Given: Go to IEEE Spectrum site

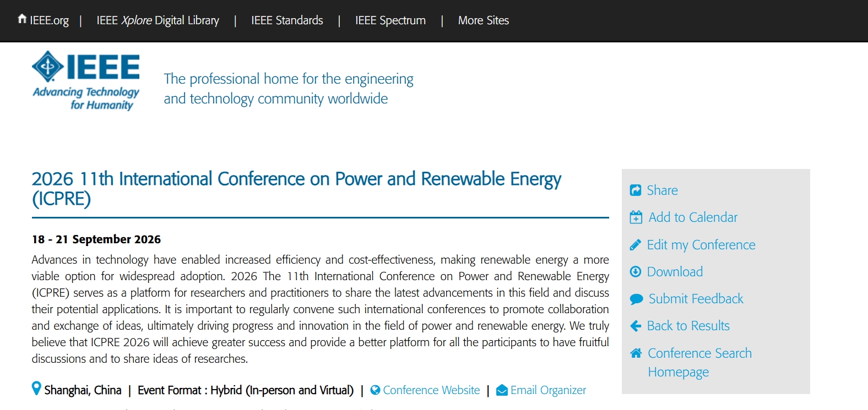Looking at the screenshot, I should click(x=390, y=20).
